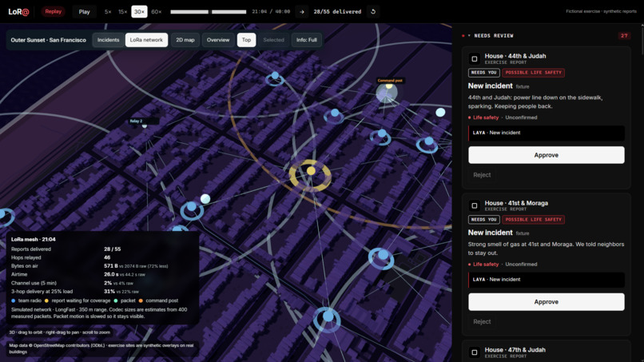Click the 'Channel use (5 min)' stat row

(x=101, y=283)
